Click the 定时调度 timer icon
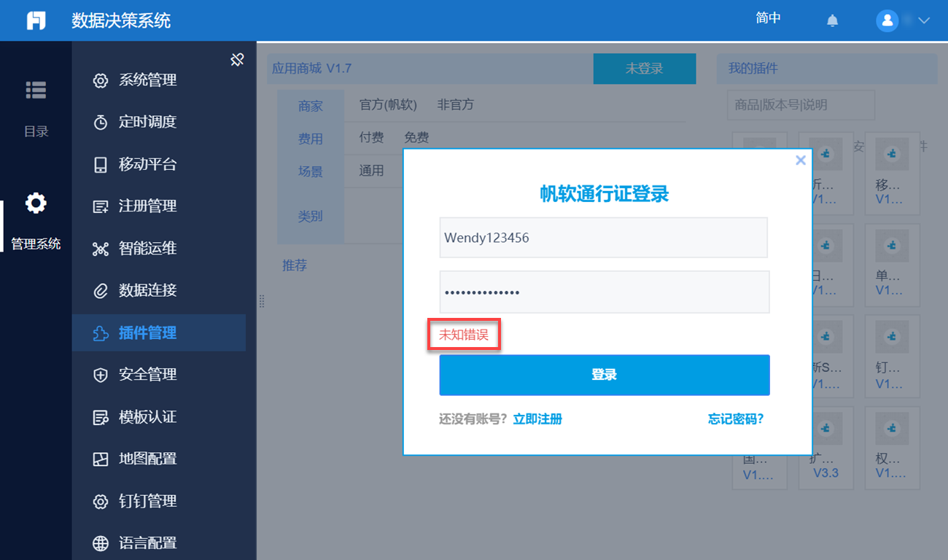The height and width of the screenshot is (560, 948). pyautogui.click(x=101, y=122)
